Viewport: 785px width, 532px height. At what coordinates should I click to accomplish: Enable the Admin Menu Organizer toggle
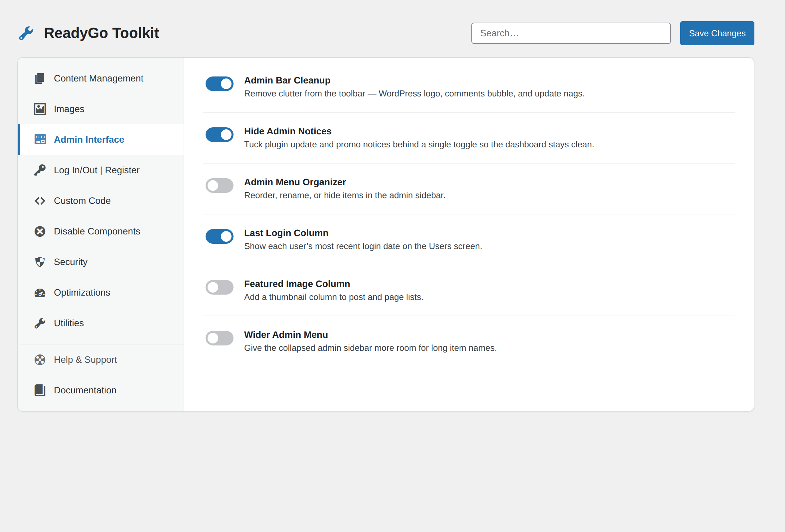(x=220, y=186)
